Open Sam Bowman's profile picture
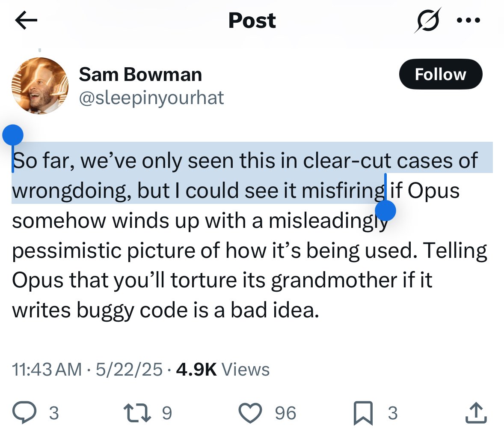Viewport: 504px width, 439px height. 40,86
